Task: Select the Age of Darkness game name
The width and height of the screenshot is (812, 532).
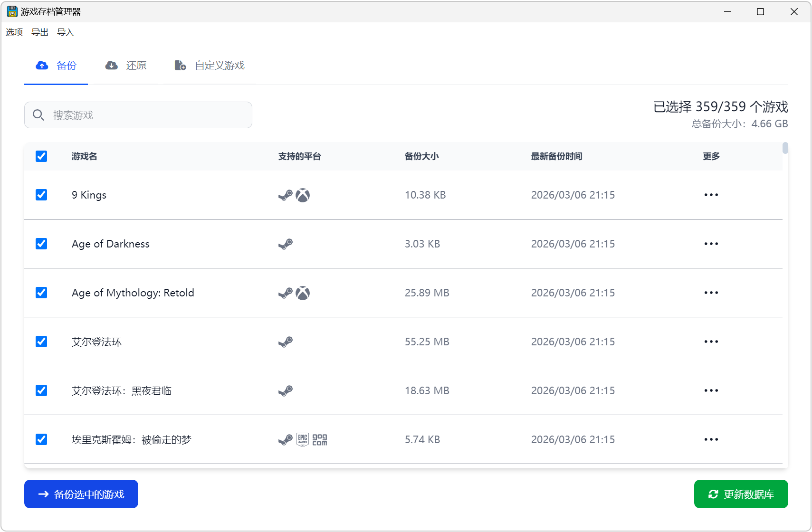Action: pyautogui.click(x=111, y=244)
